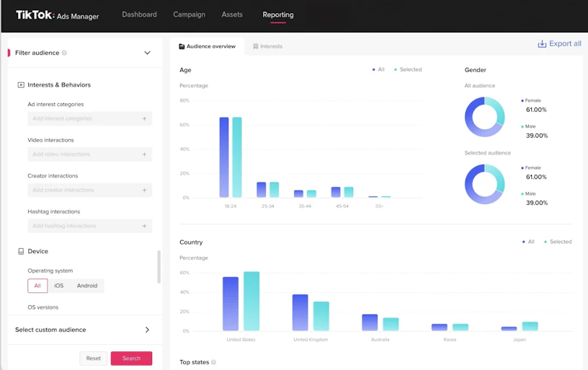Toggle the Selected legend in Age chart
This screenshot has width=588, height=370.
(x=408, y=69)
